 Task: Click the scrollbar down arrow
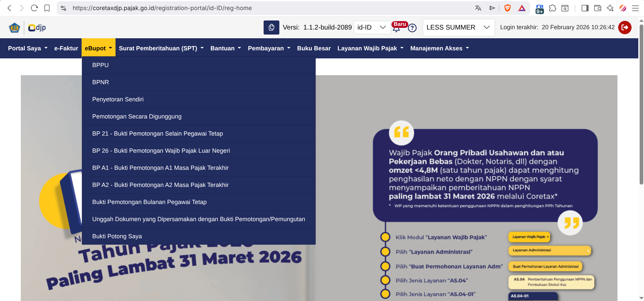coord(641,298)
